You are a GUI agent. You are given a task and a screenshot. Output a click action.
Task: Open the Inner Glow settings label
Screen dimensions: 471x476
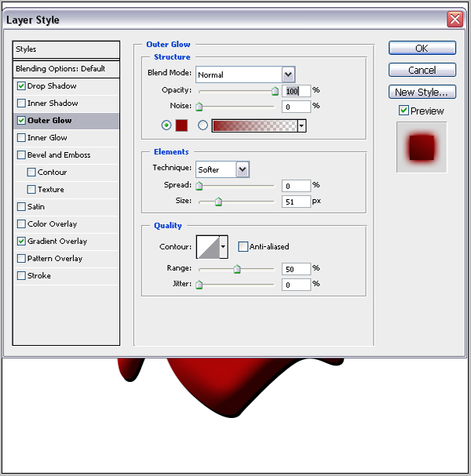tap(47, 138)
